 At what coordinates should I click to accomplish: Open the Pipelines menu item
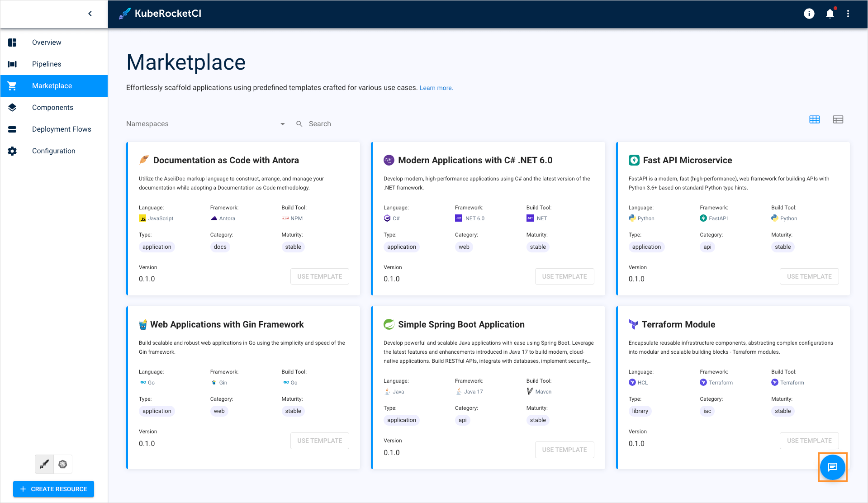click(47, 64)
